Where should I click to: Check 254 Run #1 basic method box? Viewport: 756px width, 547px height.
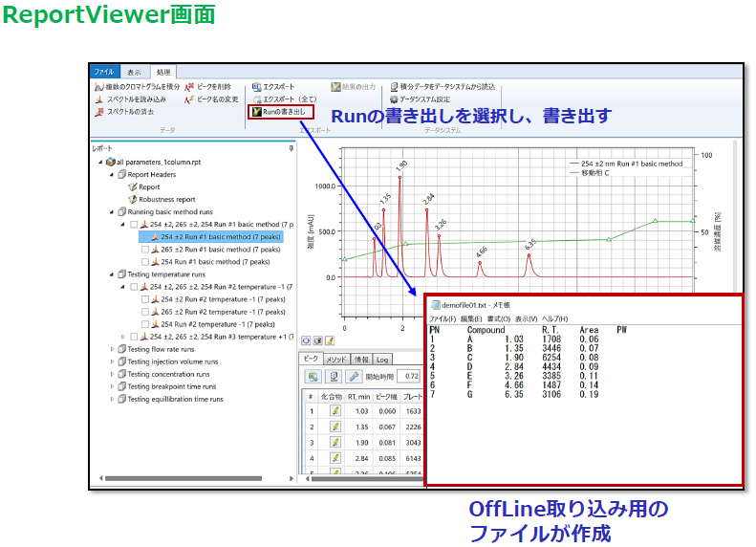tap(145, 262)
